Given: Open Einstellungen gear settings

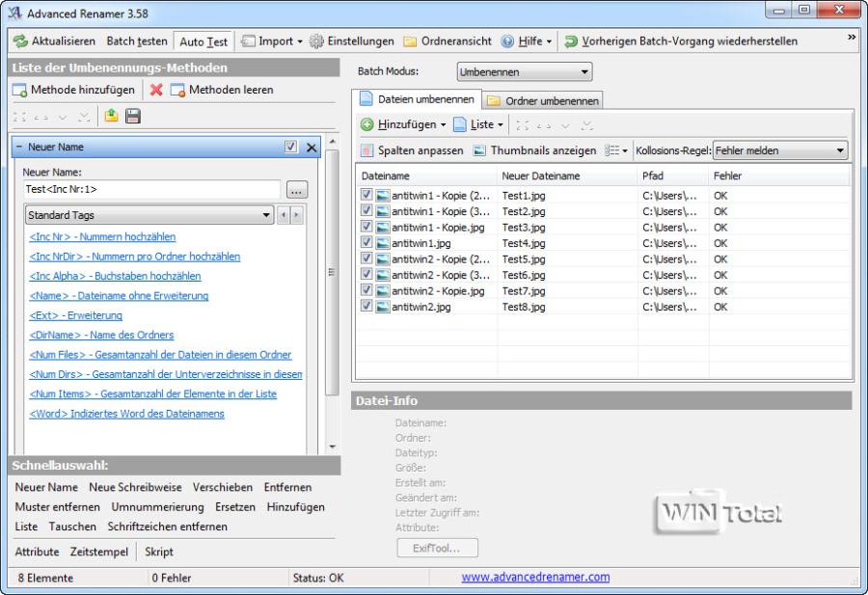Looking at the screenshot, I should (316, 41).
